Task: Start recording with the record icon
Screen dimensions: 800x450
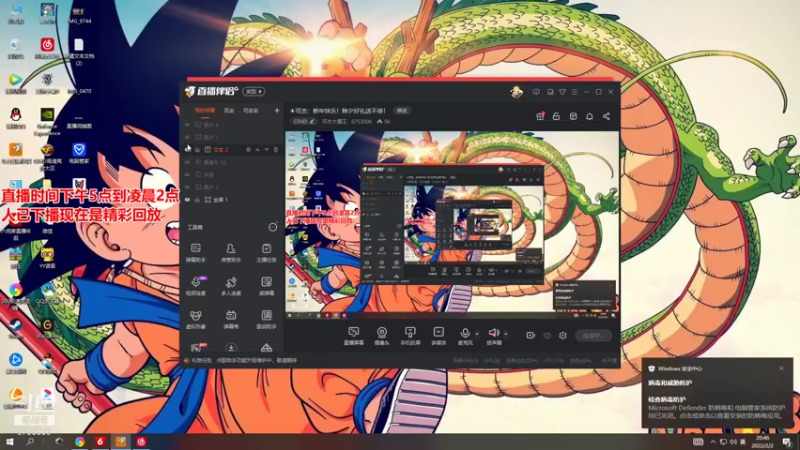Action: click(530, 335)
